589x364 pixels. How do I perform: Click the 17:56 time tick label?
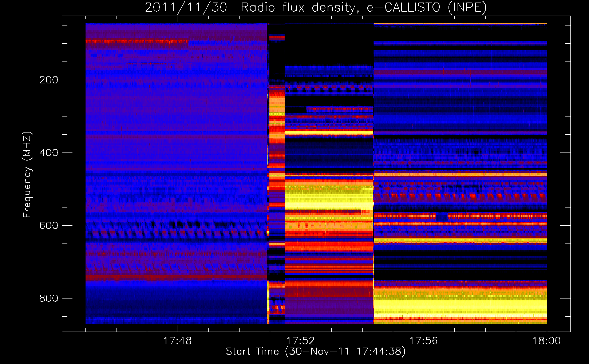(423, 341)
